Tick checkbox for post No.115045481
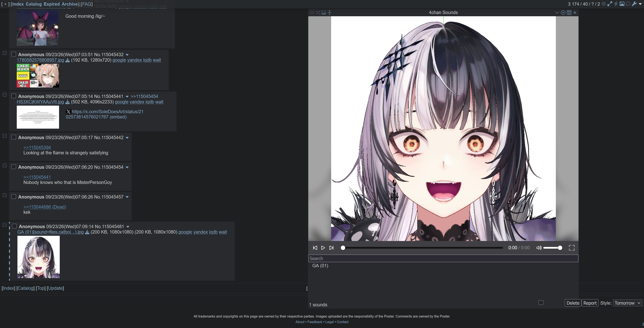644x328 pixels. pyautogui.click(x=15, y=226)
